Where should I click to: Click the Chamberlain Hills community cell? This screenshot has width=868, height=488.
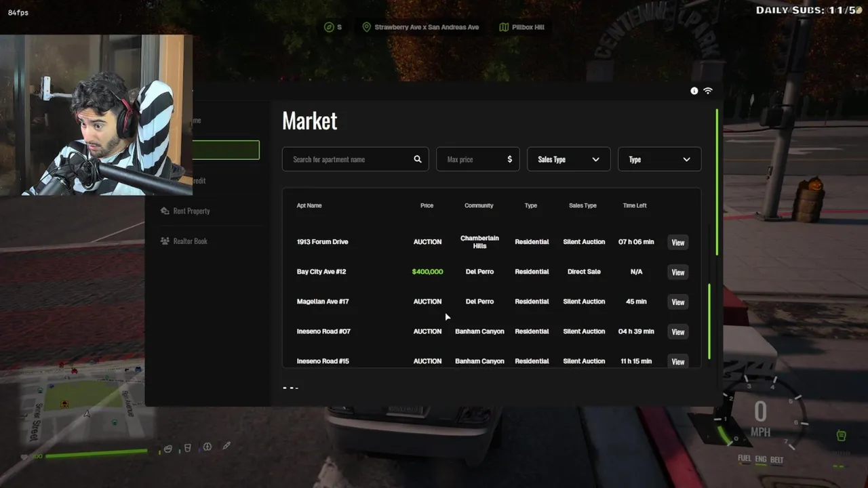coord(479,242)
